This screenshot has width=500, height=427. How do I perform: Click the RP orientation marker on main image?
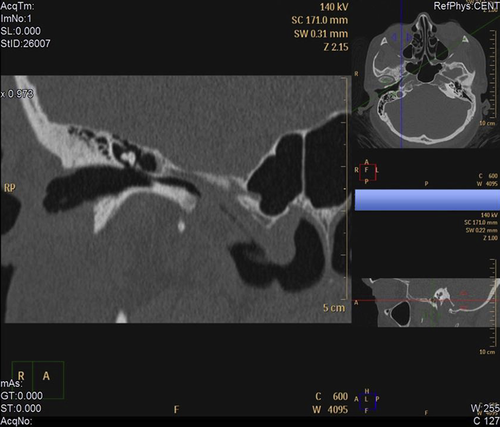[x=10, y=188]
